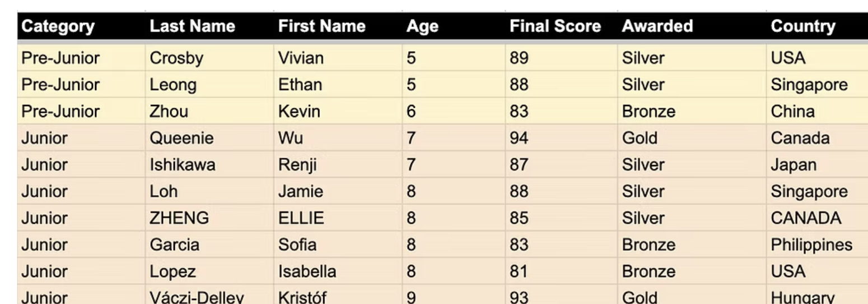Select the uppercase ZHENG cell
Viewport: 868px width, 304px height.
pyautogui.click(x=179, y=218)
